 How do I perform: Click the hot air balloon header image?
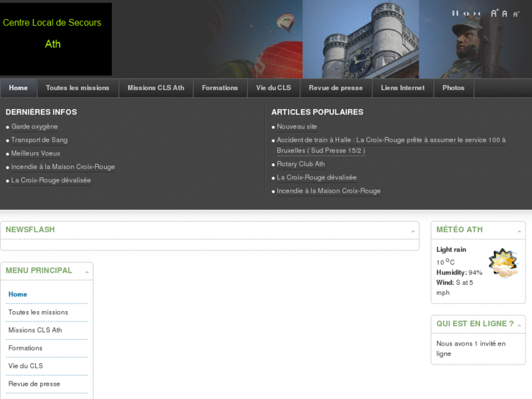[258, 39]
